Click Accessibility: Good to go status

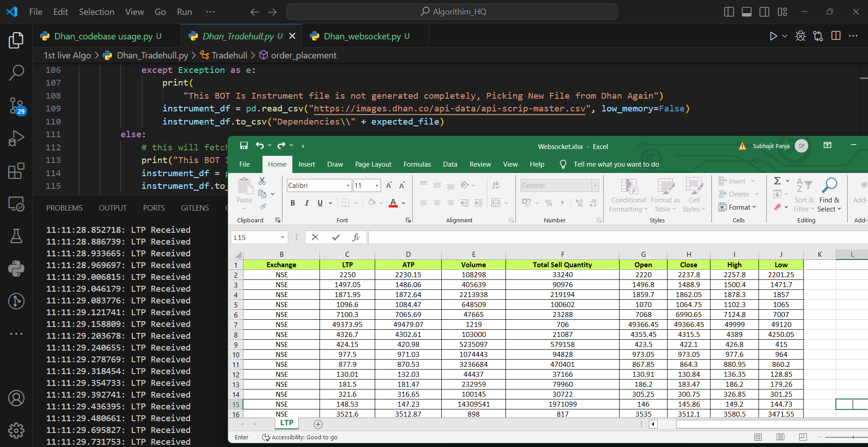pos(300,437)
